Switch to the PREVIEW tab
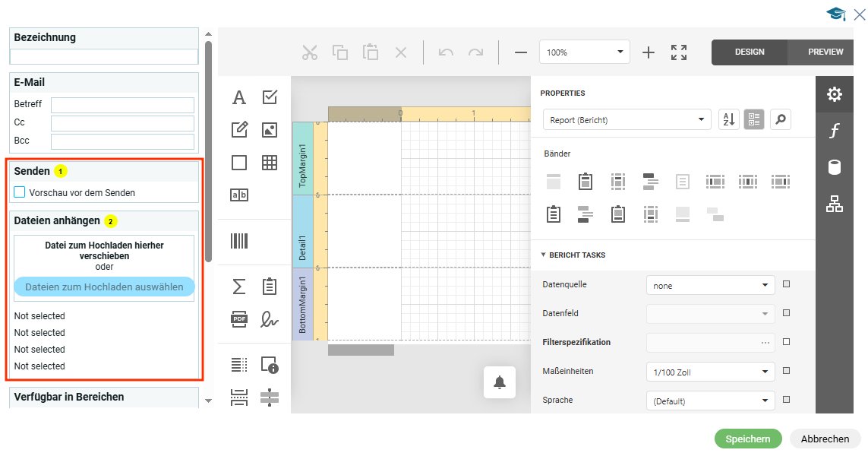This screenshot has width=868, height=453. [825, 52]
